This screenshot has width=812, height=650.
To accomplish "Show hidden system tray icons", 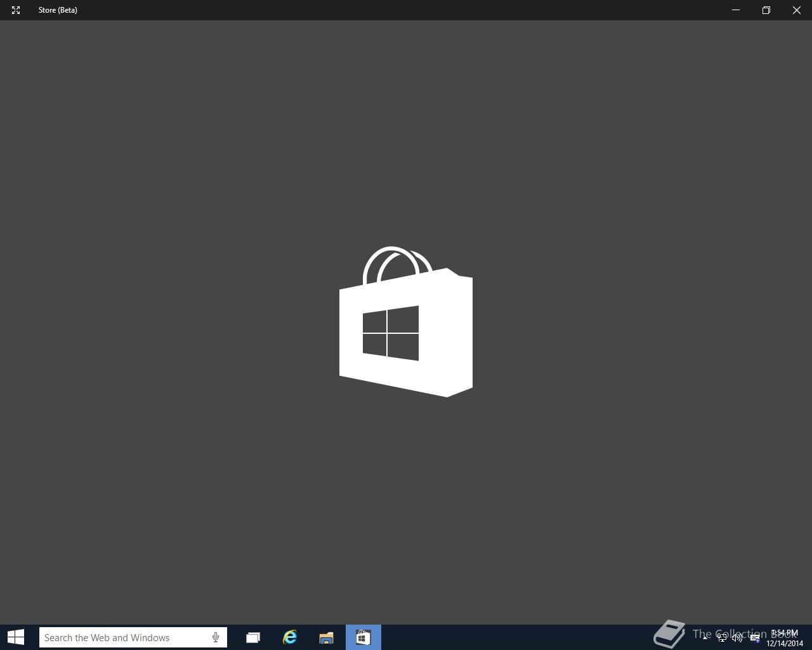I will click(705, 637).
